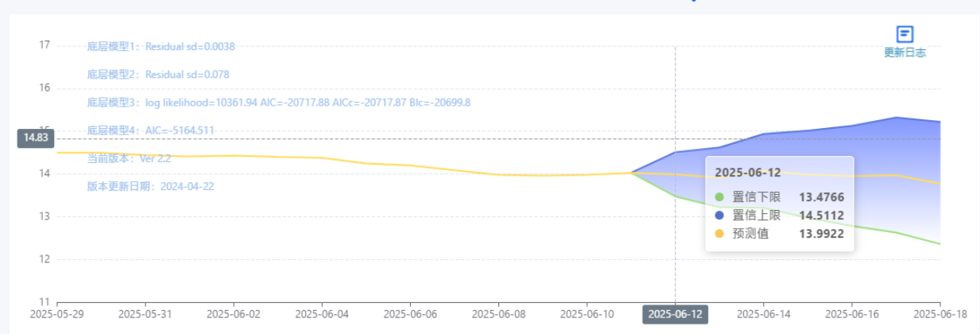Screen dimensions: 980x334
Task: Click highlighted 2025-06-12 x-axis label
Action: 675,314
